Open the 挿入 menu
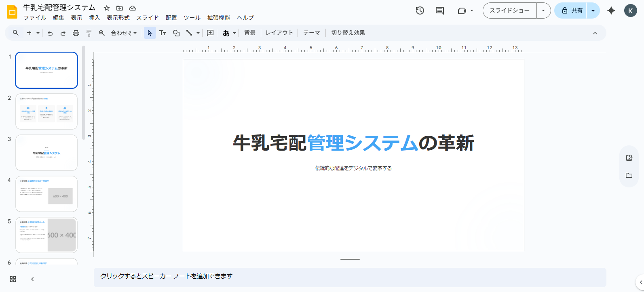The height and width of the screenshot is (292, 644). (94, 18)
